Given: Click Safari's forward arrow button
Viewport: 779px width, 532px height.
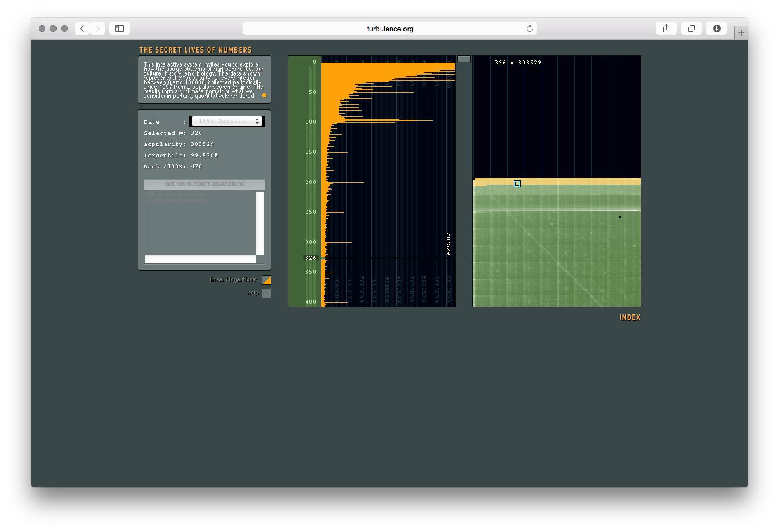Looking at the screenshot, I should click(97, 29).
